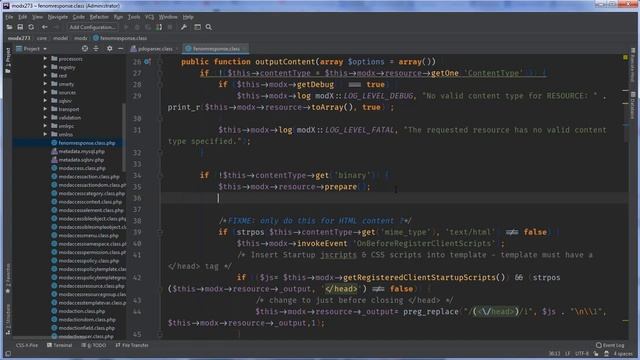Select modaction.class.php file
The image size is (640, 360).
pos(82,311)
